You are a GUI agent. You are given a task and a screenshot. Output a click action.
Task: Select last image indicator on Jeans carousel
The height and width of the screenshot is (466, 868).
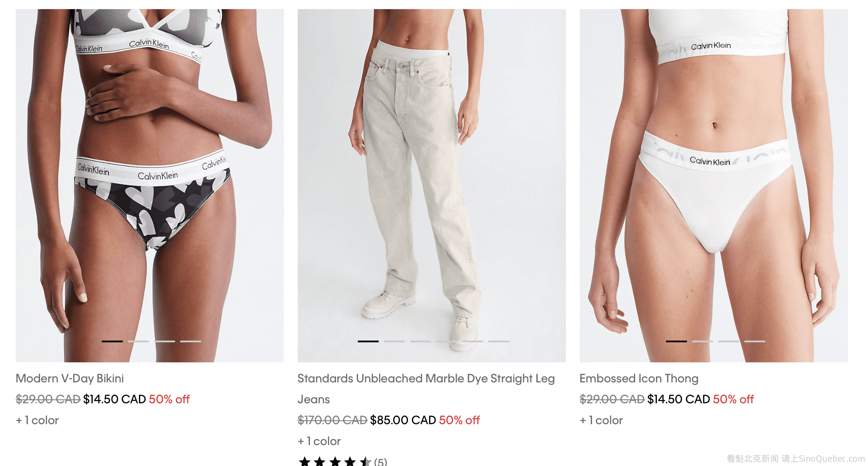499,341
